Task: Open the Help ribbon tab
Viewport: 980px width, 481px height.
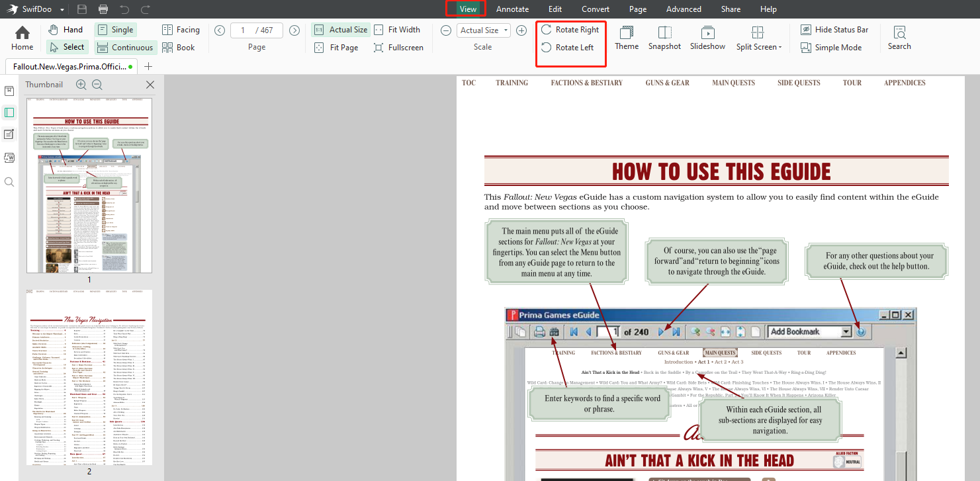Action: point(768,9)
